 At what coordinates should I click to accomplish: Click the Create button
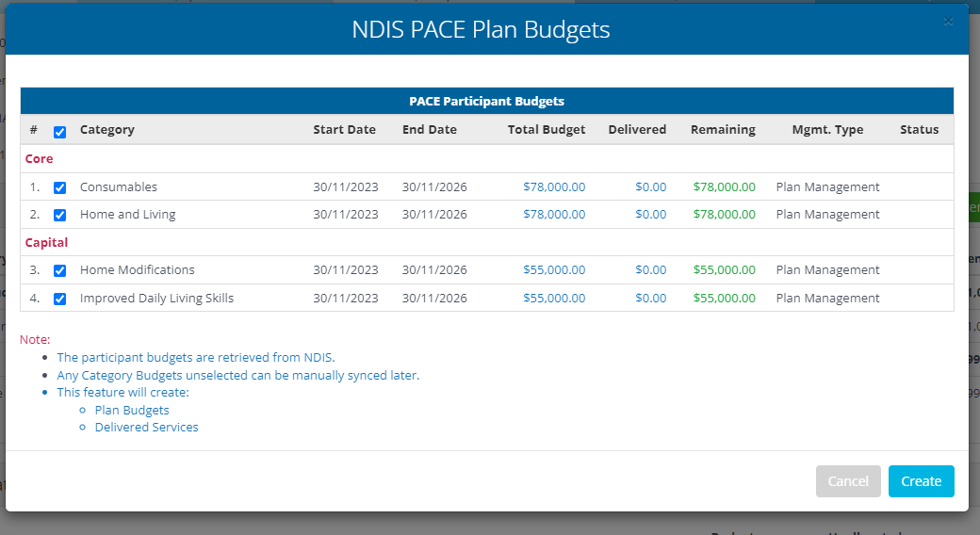click(x=922, y=481)
